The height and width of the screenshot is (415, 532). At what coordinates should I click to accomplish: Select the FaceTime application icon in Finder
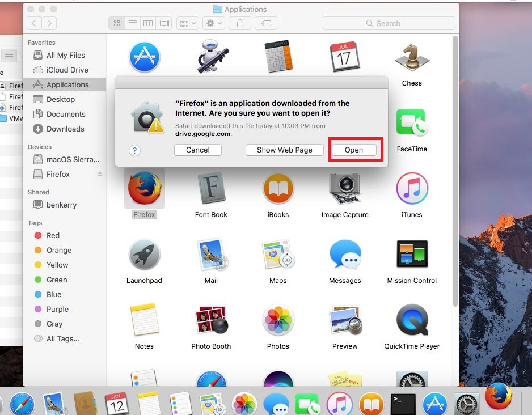(412, 122)
